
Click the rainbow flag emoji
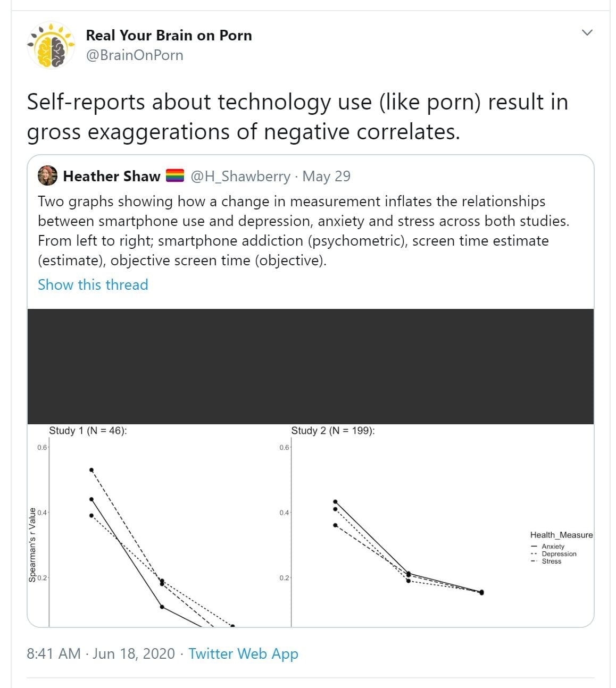[175, 176]
